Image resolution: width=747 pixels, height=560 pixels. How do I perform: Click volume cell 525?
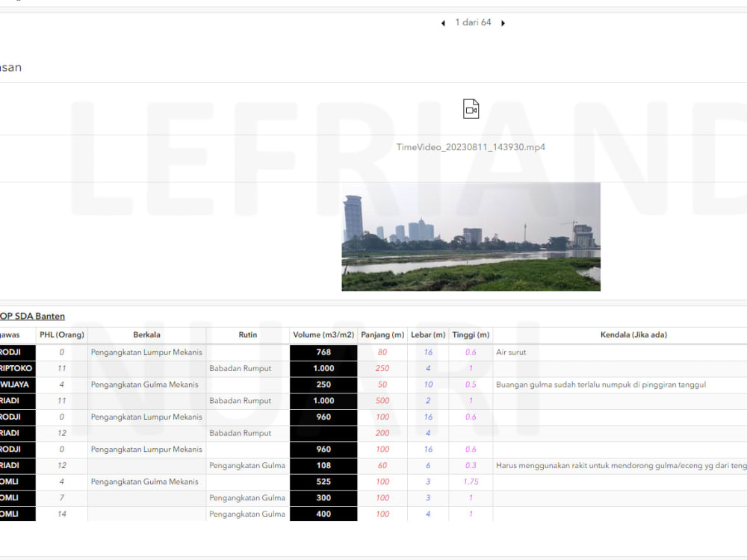point(323,482)
